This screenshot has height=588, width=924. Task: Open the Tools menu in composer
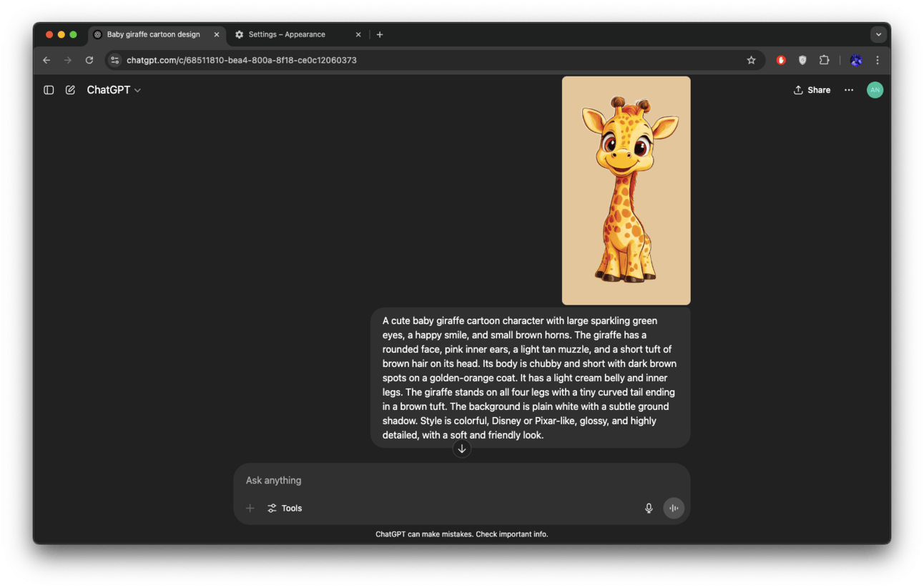[x=285, y=508]
